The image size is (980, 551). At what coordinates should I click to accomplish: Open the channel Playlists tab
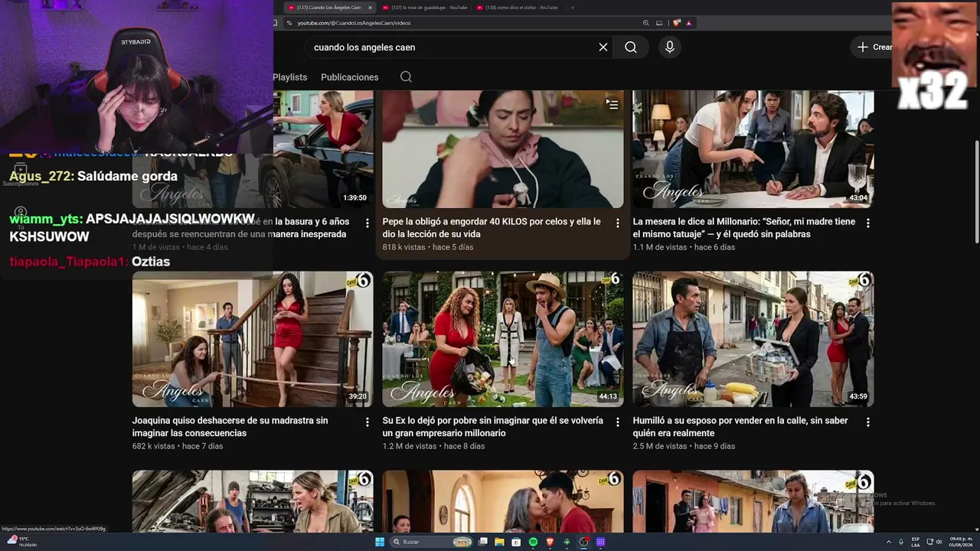(290, 77)
